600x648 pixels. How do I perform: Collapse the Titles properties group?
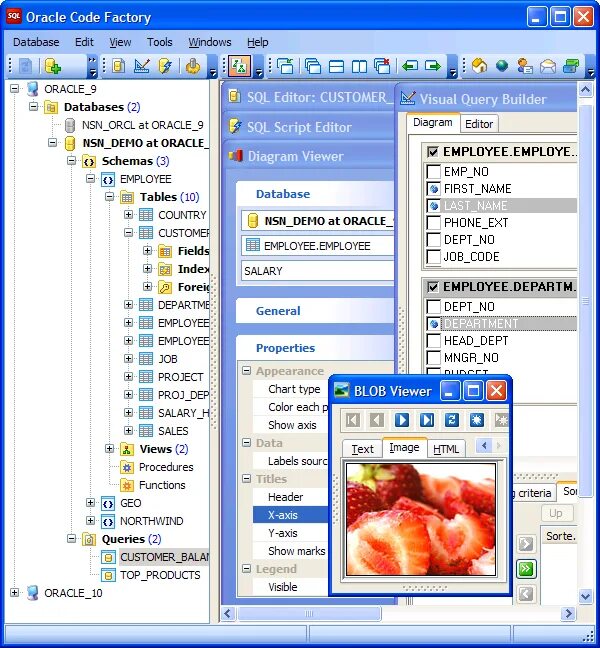[246, 479]
